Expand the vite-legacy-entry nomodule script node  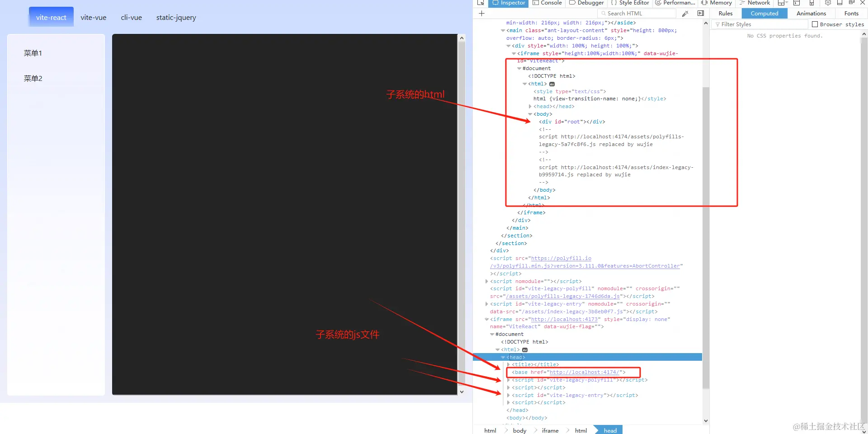486,304
